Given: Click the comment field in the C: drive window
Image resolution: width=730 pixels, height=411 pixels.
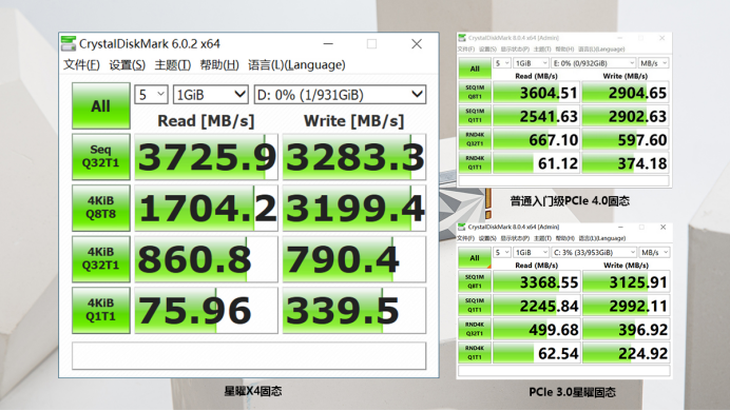Looking at the screenshot, I should [564, 371].
